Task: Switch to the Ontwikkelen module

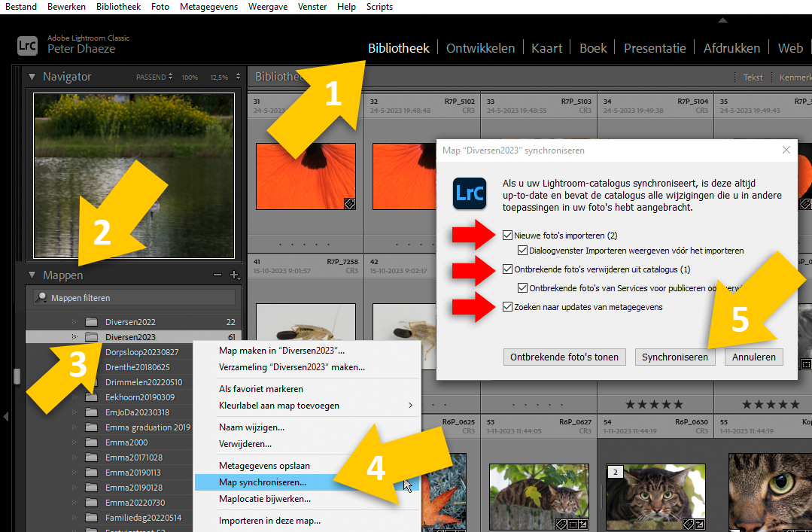Action: [480, 48]
